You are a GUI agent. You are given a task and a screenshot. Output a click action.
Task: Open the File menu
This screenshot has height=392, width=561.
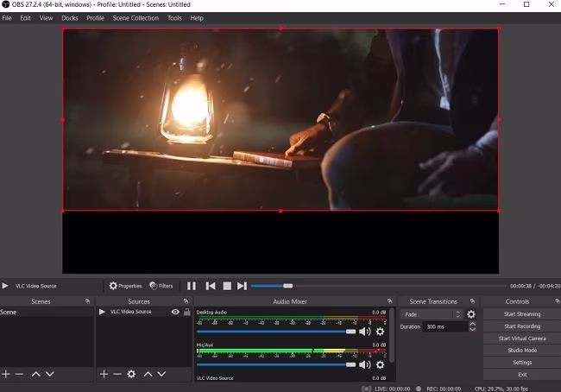click(x=7, y=18)
